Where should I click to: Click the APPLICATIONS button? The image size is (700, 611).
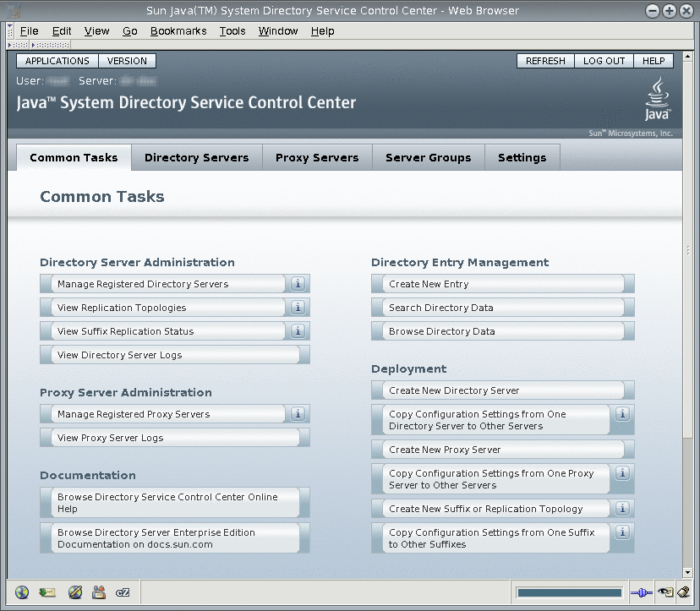pos(57,61)
